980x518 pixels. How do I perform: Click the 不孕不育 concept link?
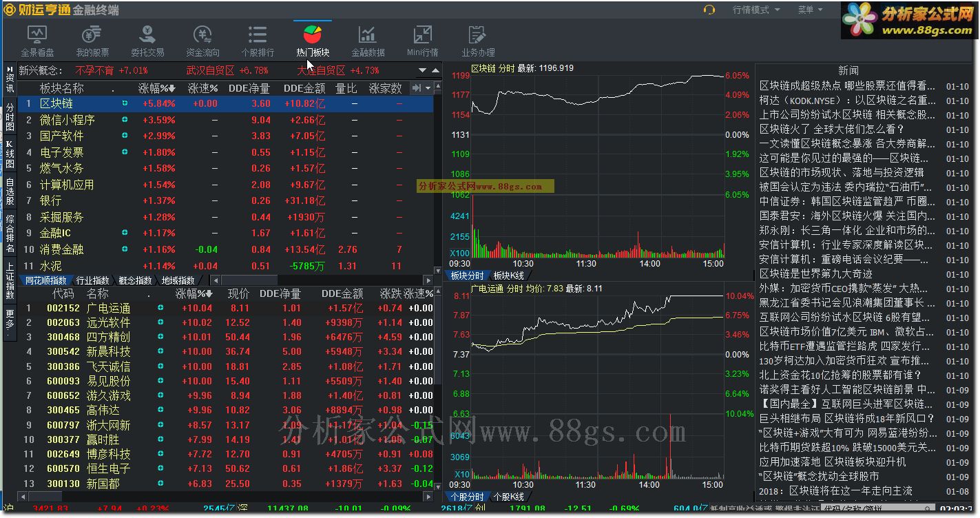95,70
